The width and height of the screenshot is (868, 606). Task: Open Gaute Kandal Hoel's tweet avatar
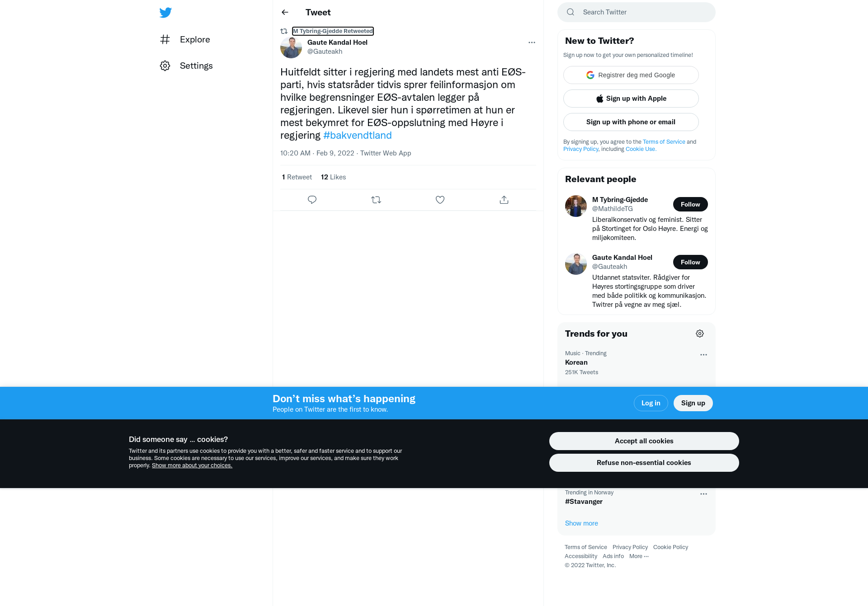pos(291,47)
